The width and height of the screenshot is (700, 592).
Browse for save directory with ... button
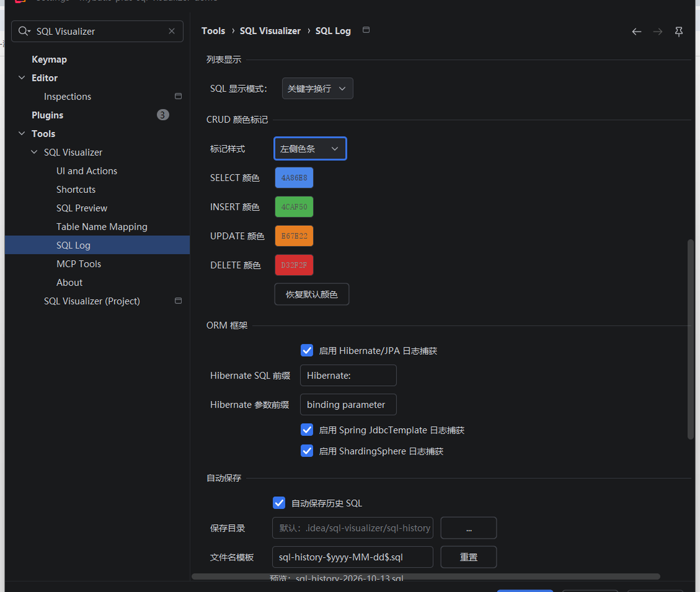[x=469, y=528]
